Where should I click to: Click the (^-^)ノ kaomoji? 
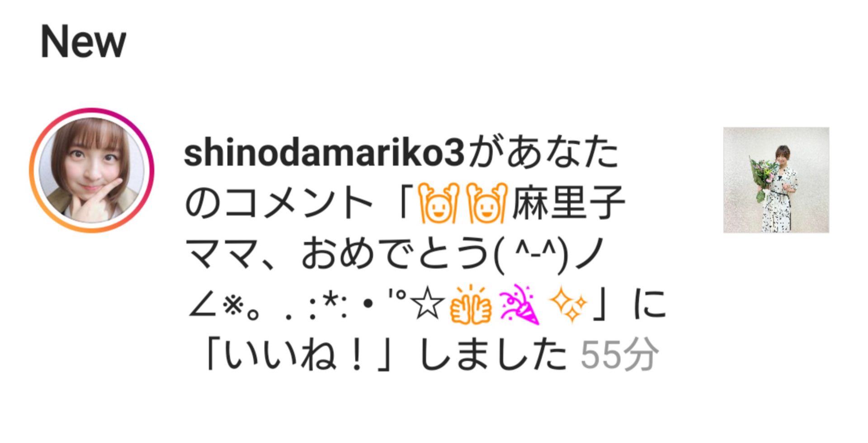pyautogui.click(x=549, y=254)
